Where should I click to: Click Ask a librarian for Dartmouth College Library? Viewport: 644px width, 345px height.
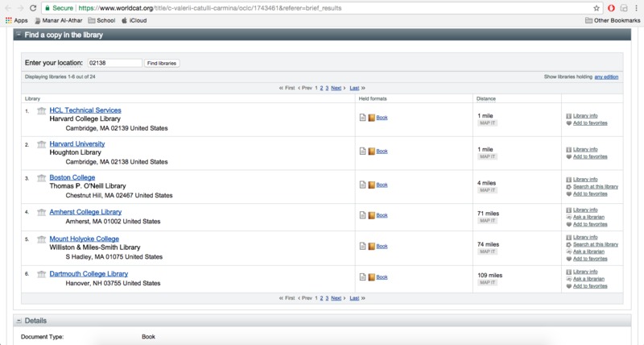click(x=588, y=279)
